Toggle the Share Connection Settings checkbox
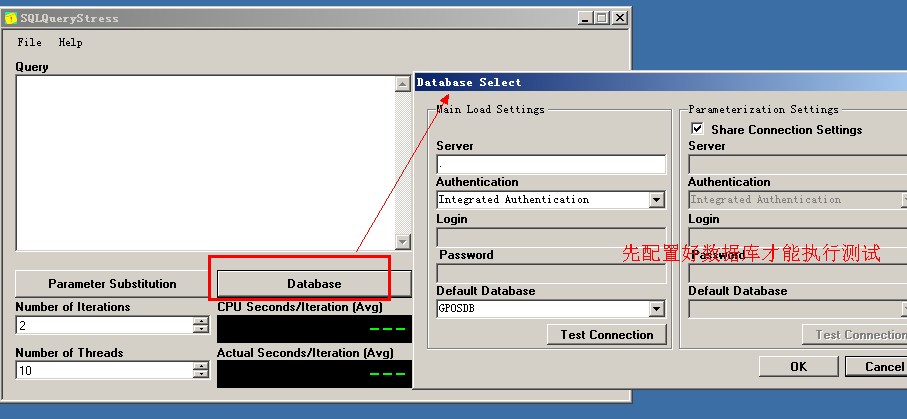 point(698,128)
